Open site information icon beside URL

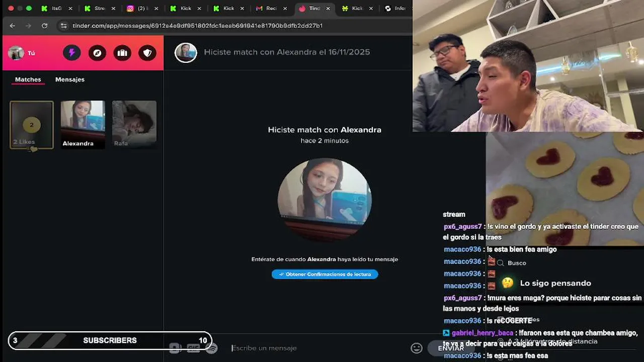(x=63, y=26)
